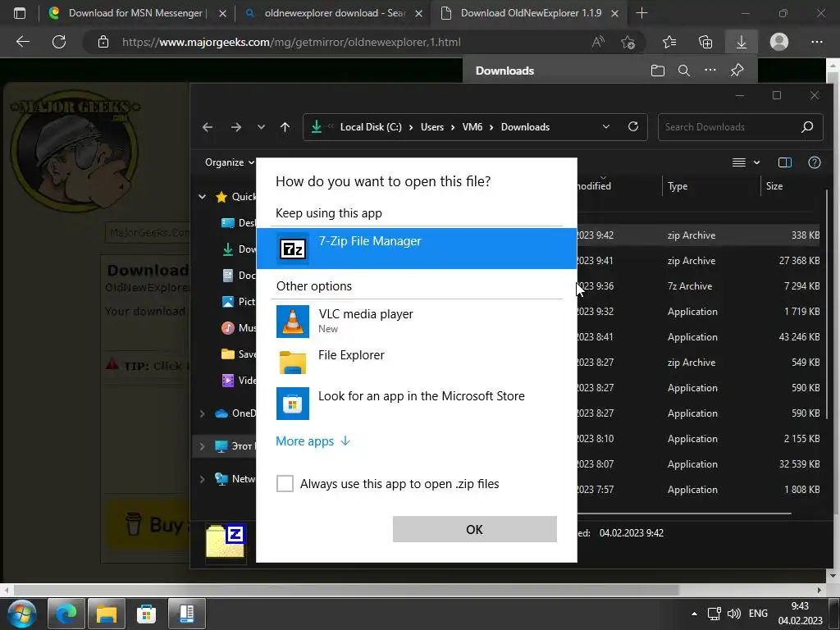
Task: Toggle Read aloud in address bar
Action: [598, 42]
